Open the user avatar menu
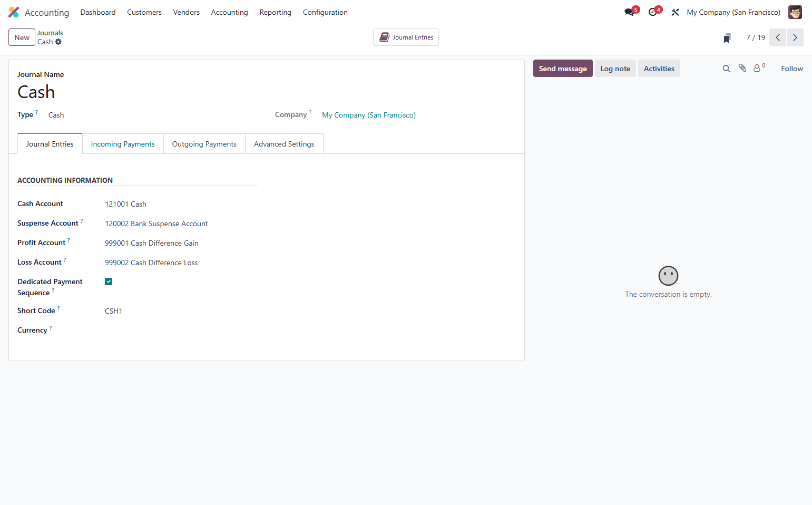Image resolution: width=812 pixels, height=505 pixels. coord(795,12)
